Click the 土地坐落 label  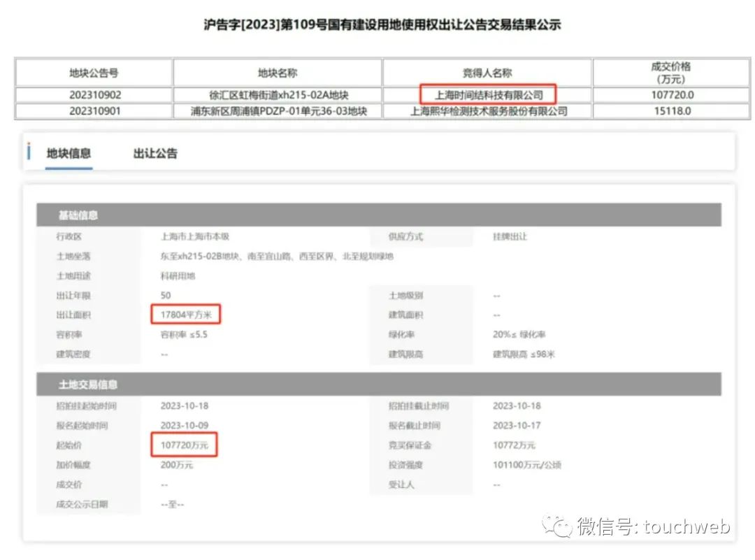[x=73, y=256]
